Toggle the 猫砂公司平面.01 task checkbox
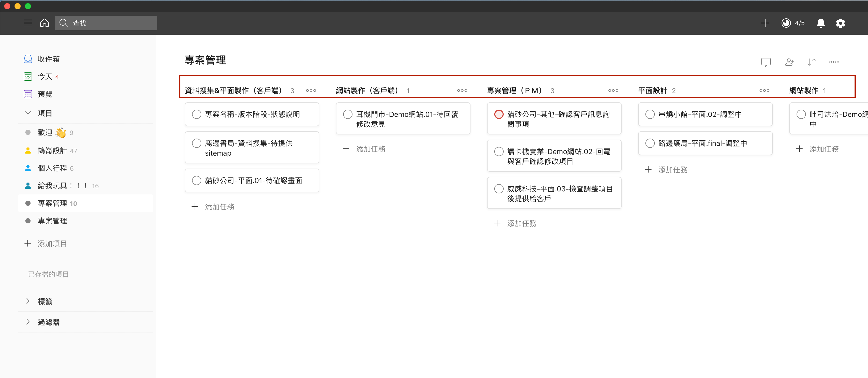868x378 pixels. [x=197, y=180]
